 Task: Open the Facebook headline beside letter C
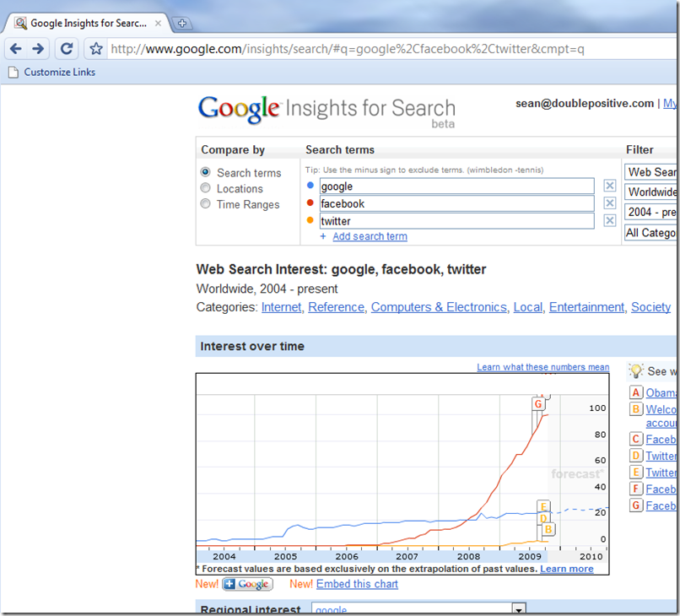coord(661,439)
